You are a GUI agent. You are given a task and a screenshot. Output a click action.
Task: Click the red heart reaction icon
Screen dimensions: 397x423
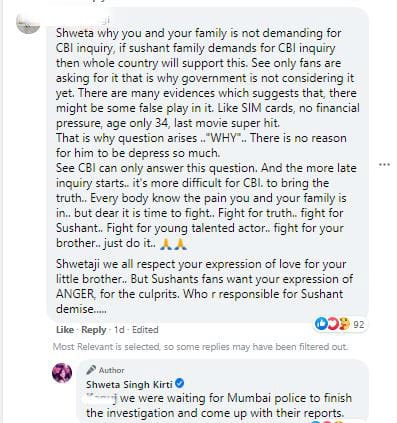pos(332,324)
